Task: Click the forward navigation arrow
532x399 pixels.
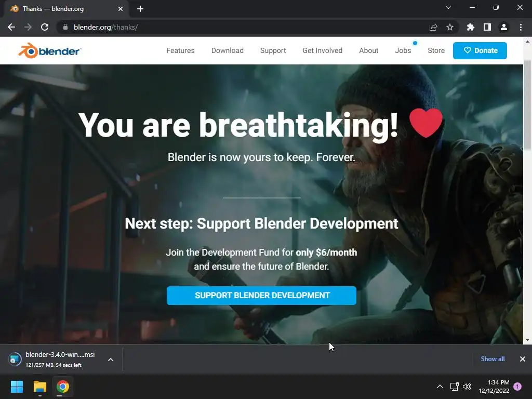Action: pos(28,27)
